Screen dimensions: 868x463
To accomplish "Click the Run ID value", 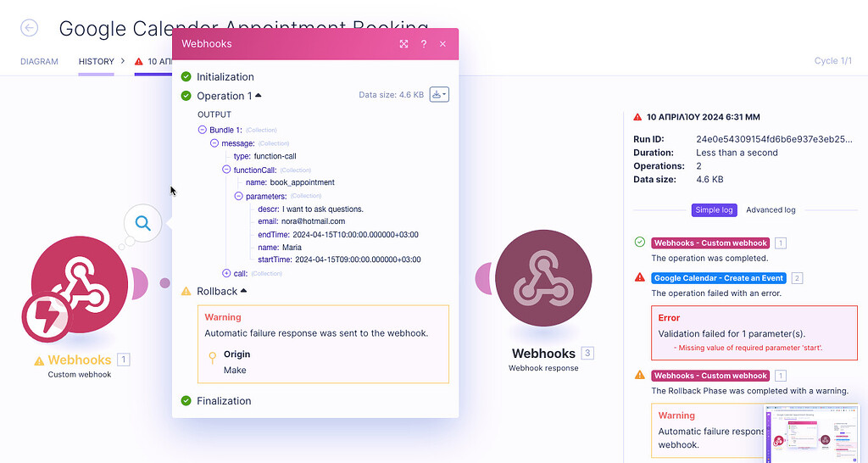I will pos(774,140).
